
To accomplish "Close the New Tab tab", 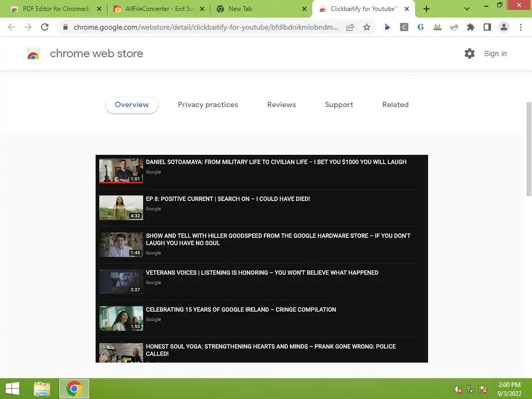I will point(304,9).
